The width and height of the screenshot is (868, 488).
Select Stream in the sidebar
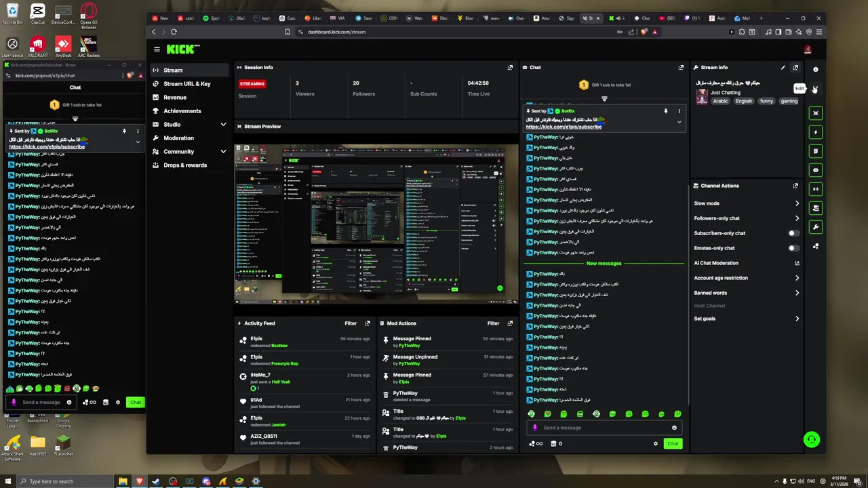tap(191, 70)
